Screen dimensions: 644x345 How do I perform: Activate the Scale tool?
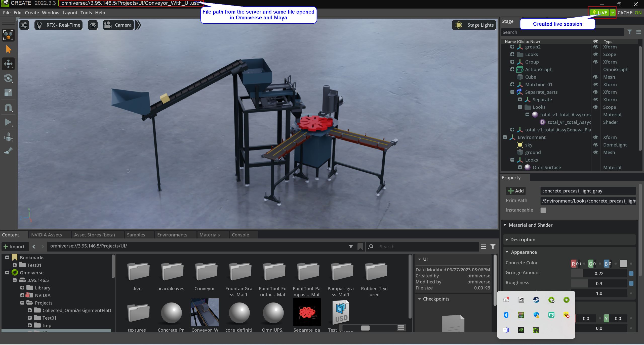[8, 93]
